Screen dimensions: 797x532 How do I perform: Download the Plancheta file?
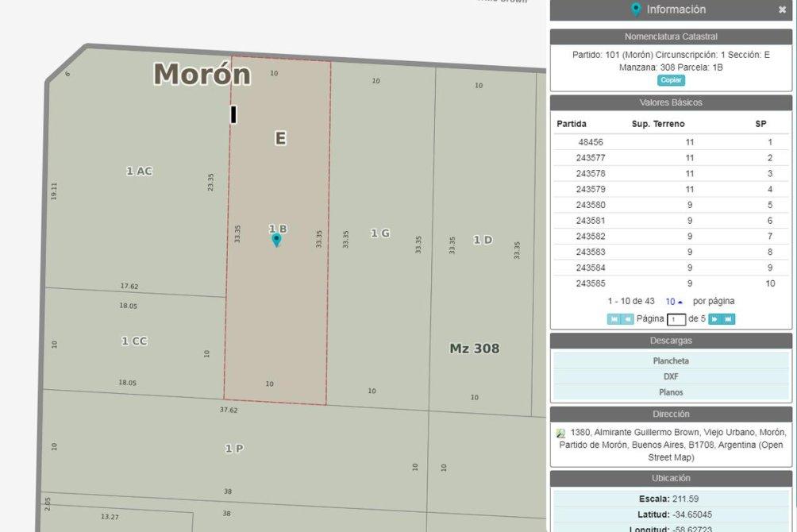[x=671, y=360]
